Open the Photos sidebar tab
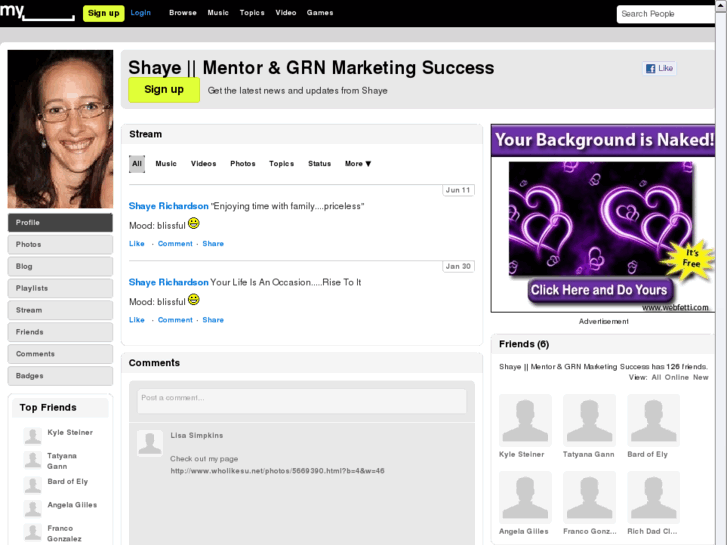Screen dimensions: 727x545 point(60,245)
